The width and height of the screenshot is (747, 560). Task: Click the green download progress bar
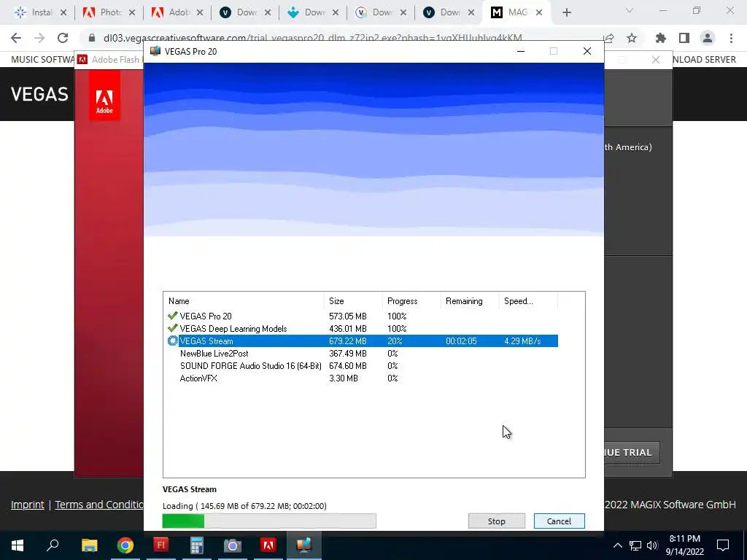point(269,521)
